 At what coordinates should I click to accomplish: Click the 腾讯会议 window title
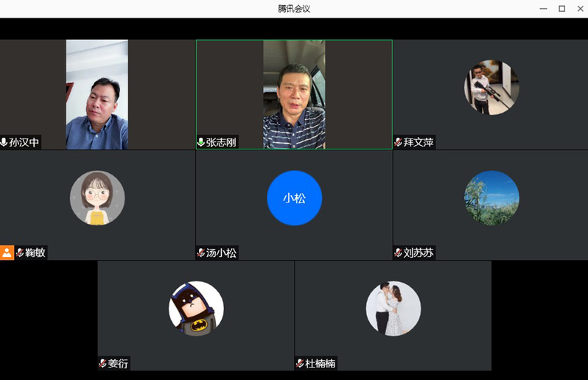294,8
